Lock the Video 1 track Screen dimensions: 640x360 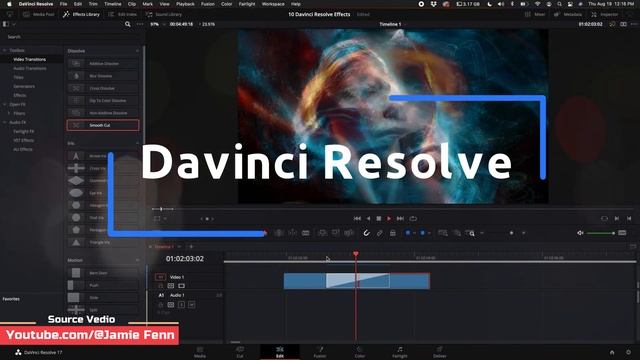point(160,286)
